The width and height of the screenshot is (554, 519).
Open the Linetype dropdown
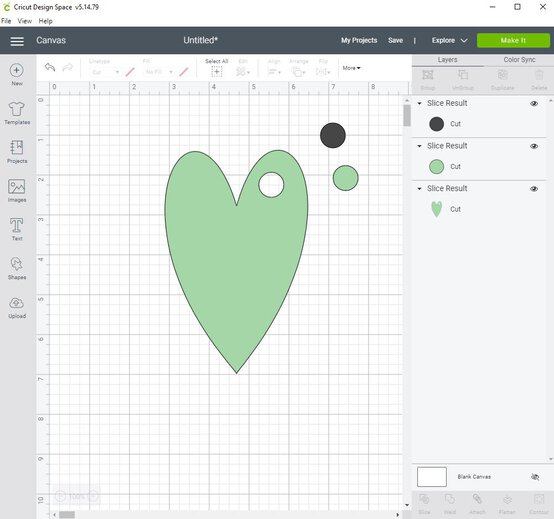(x=105, y=72)
